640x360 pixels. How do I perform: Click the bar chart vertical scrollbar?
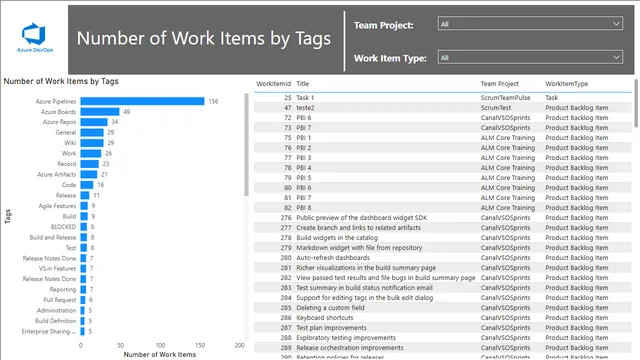pos(246,145)
